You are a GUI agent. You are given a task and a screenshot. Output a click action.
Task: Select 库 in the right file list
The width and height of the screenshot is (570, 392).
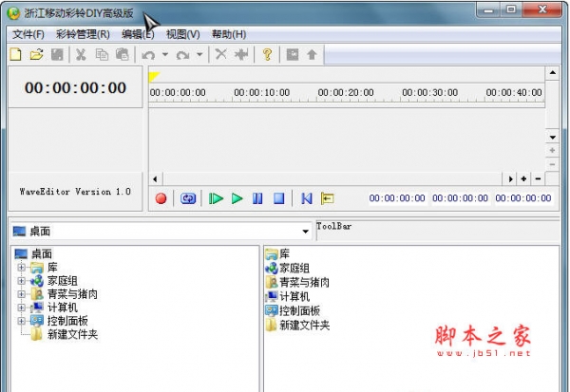(284, 253)
